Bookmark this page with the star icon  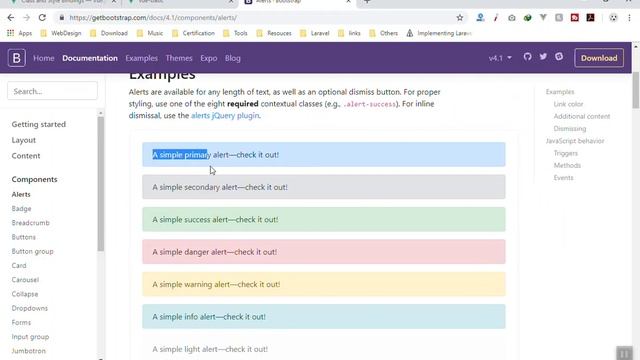460,18
